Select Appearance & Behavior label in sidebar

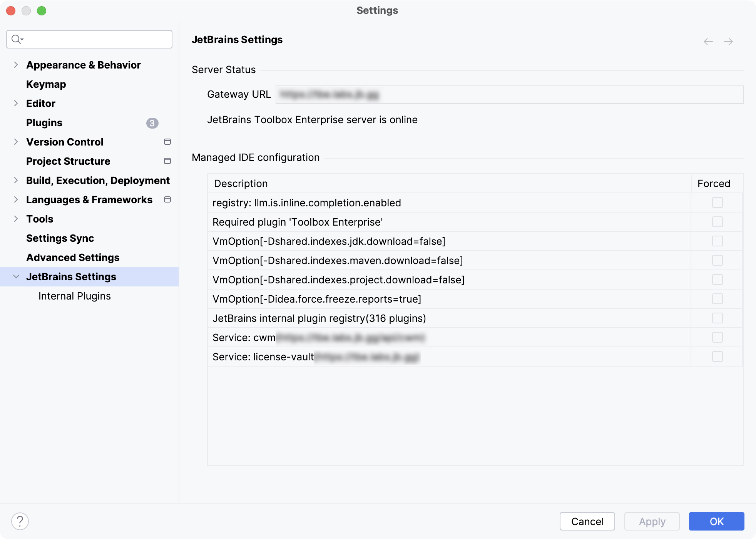click(84, 65)
